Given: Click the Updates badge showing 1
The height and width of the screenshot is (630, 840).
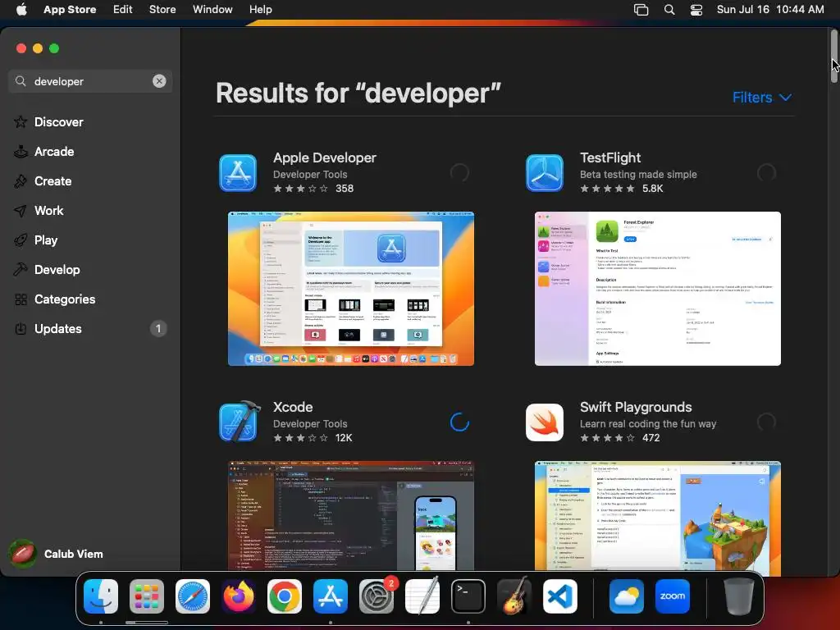Looking at the screenshot, I should click(x=158, y=328).
